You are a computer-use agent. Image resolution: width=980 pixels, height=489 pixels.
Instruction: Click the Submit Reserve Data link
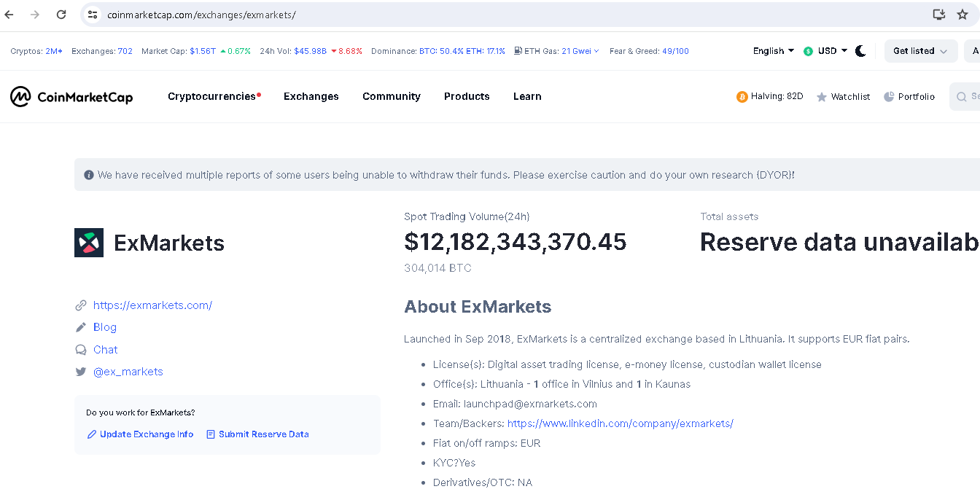(264, 434)
